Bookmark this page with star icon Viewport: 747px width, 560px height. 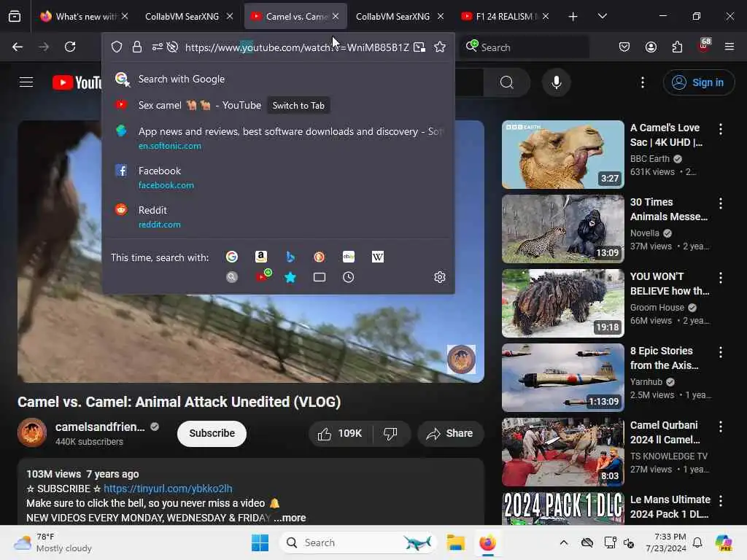(x=440, y=47)
